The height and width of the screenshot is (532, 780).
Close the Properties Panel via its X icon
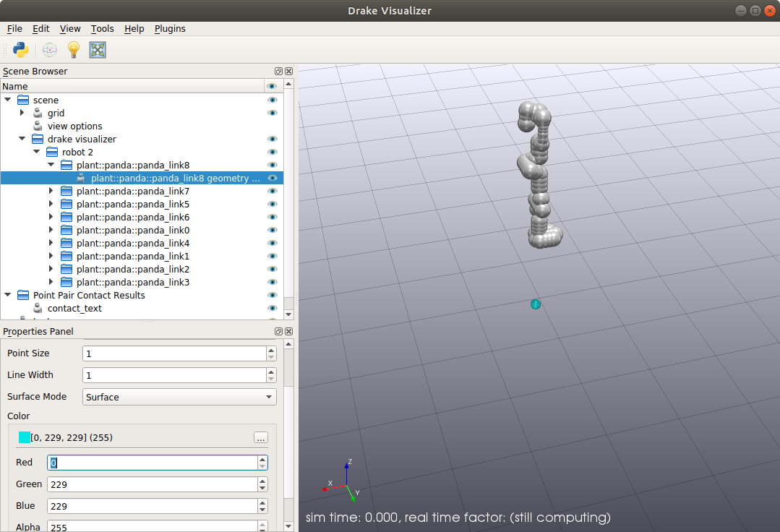point(288,331)
